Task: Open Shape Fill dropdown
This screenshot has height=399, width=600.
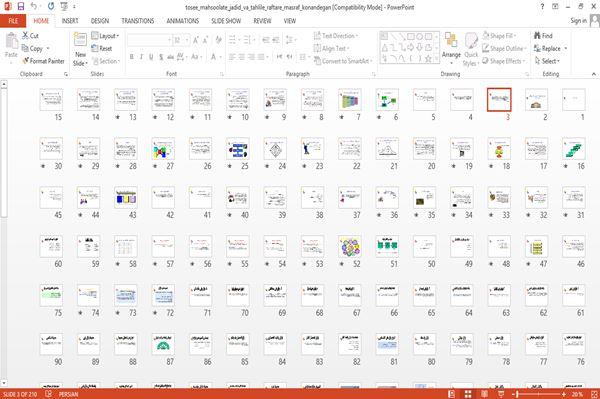Action: (x=499, y=36)
